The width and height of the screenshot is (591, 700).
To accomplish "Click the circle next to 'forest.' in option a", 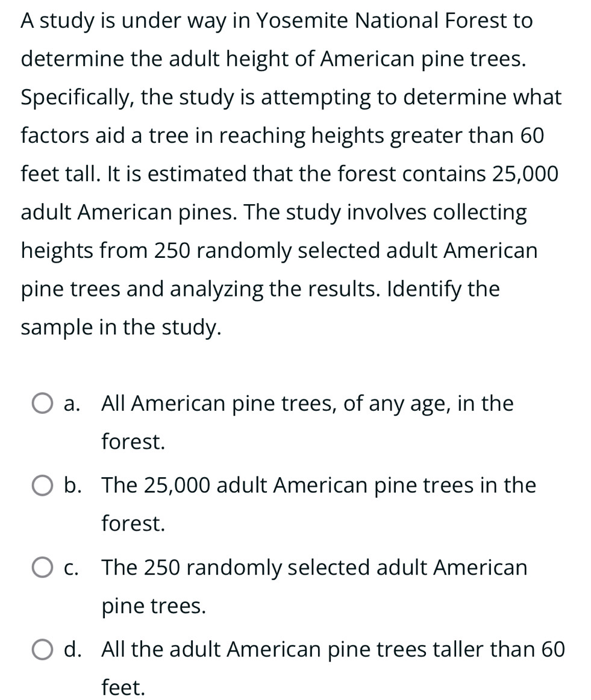I will click(42, 404).
